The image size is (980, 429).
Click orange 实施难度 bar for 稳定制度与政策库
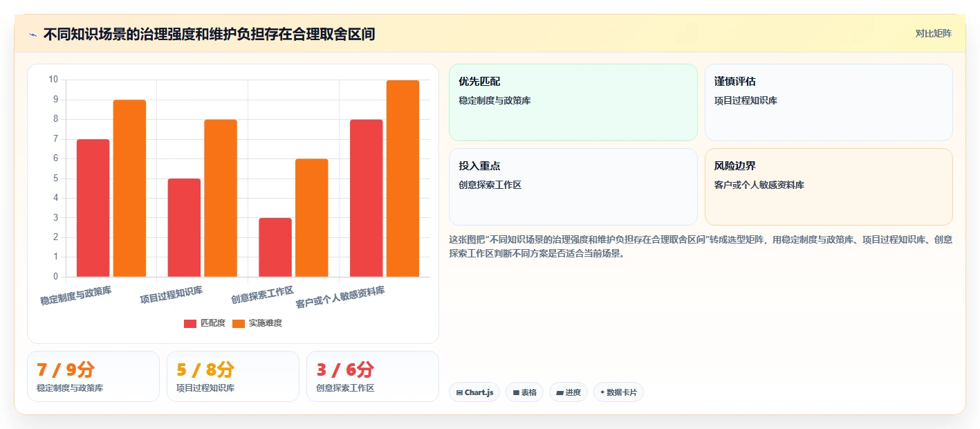click(x=129, y=188)
